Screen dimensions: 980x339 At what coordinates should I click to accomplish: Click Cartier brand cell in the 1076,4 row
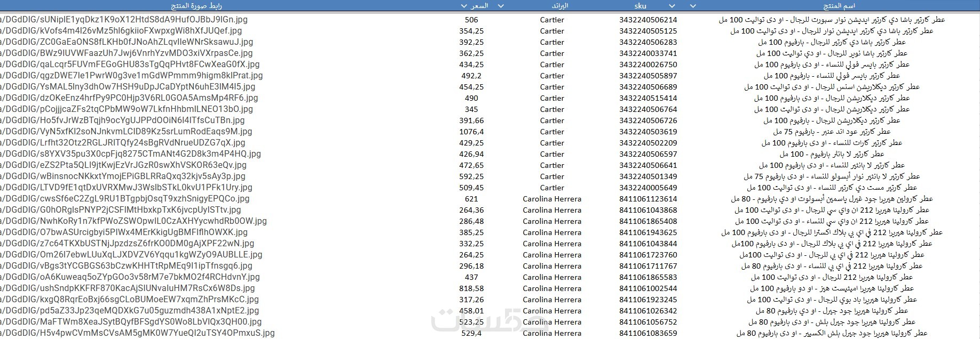pyautogui.click(x=552, y=132)
